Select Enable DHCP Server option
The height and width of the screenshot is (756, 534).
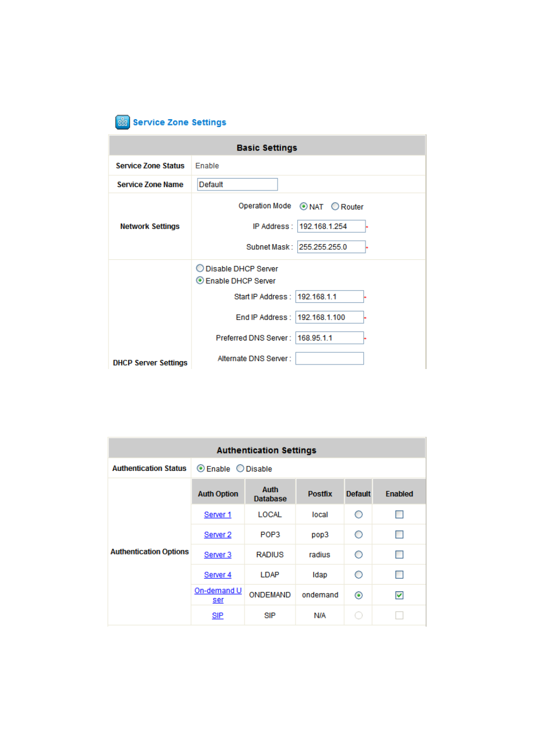click(200, 281)
